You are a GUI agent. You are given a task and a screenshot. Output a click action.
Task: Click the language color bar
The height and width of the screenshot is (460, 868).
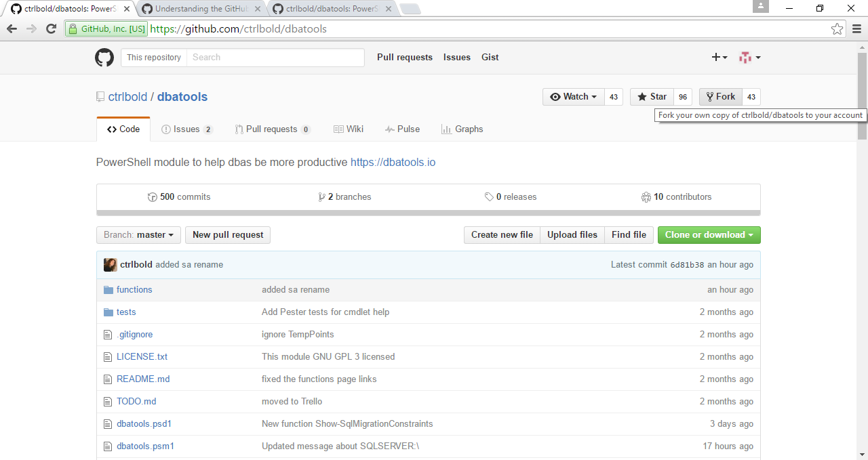(428, 213)
